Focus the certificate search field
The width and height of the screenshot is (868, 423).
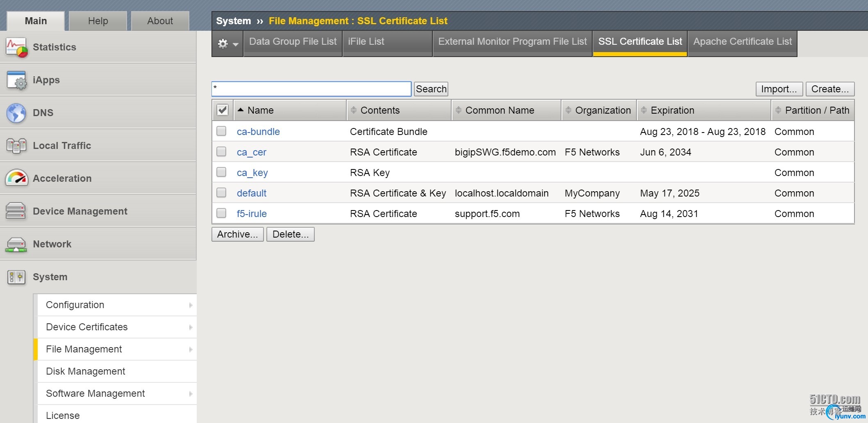click(x=311, y=89)
